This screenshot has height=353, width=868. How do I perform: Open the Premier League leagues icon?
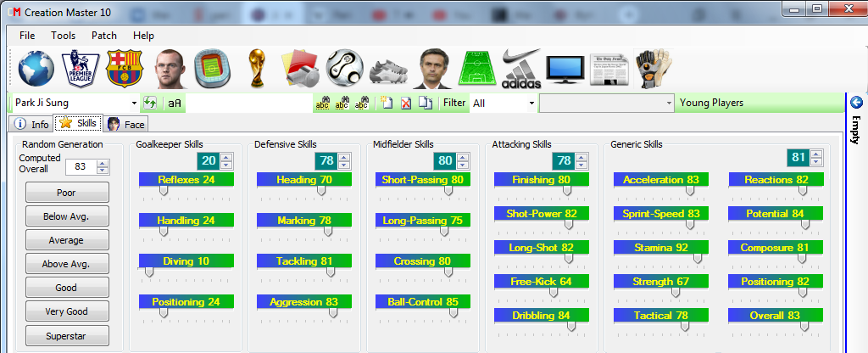81,69
